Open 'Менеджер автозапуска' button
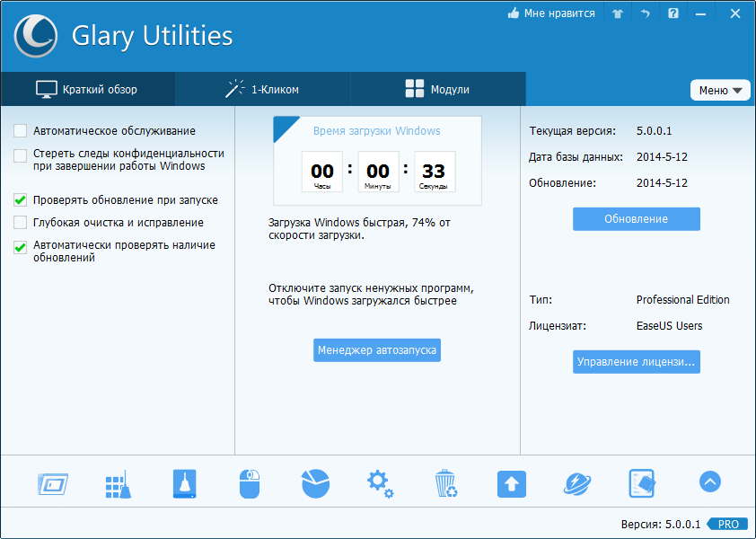Image resolution: width=756 pixels, height=539 pixels. [377, 350]
